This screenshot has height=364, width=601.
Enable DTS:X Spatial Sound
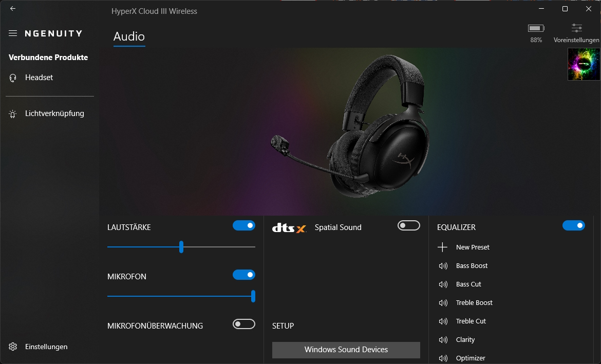(x=408, y=225)
